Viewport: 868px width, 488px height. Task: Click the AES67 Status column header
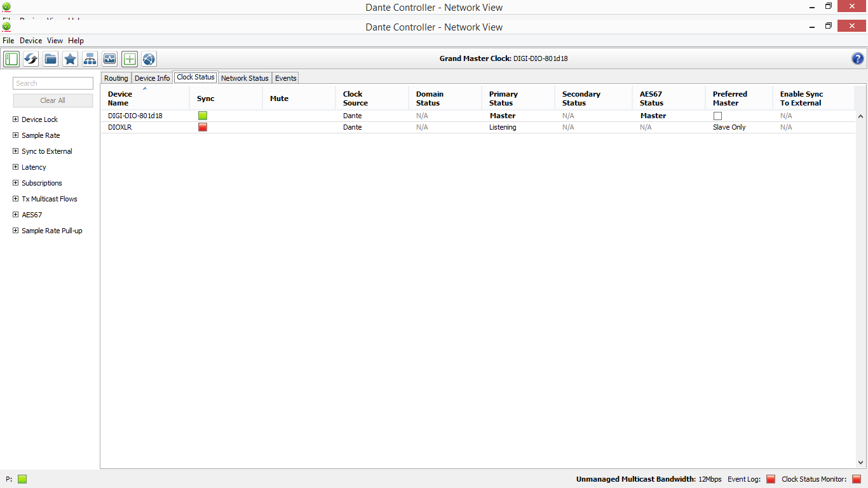pyautogui.click(x=668, y=98)
